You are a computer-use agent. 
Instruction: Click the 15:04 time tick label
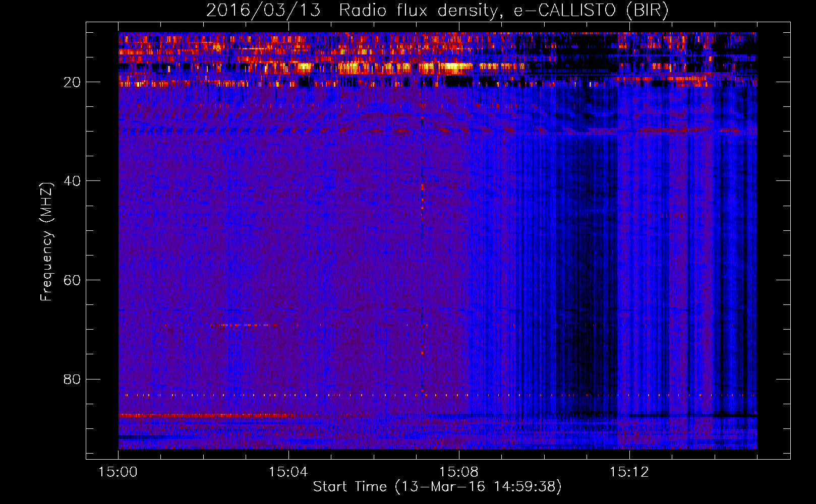pyautogui.click(x=288, y=472)
